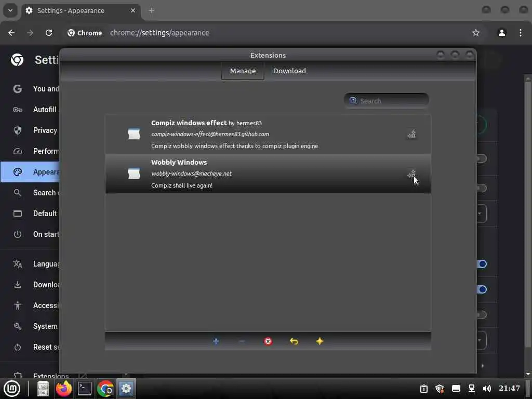The width and height of the screenshot is (532, 399).
Task: Click the Chrome site info chip
Action: (85, 33)
